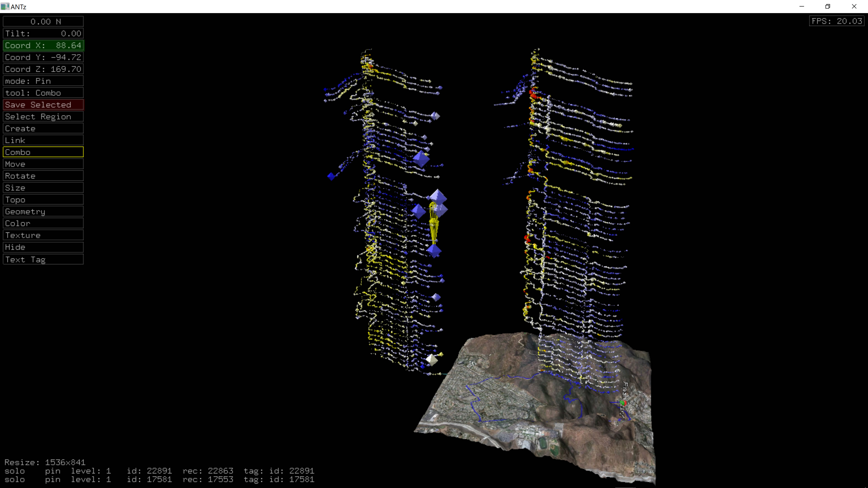Toggle the Hide option
This screenshot has width=868, height=488.
click(x=43, y=247)
